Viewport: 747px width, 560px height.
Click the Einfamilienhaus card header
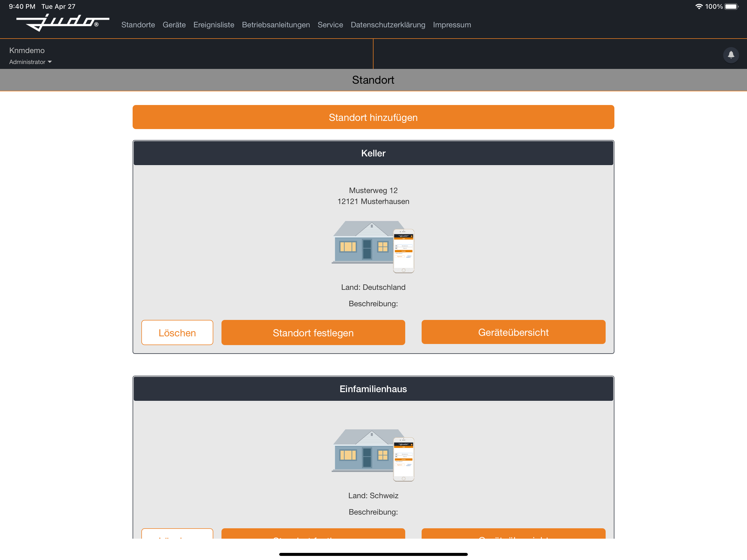(373, 389)
